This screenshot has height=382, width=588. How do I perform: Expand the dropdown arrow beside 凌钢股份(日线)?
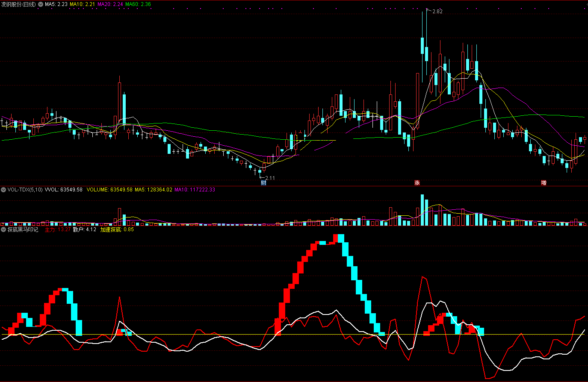coord(40,4)
